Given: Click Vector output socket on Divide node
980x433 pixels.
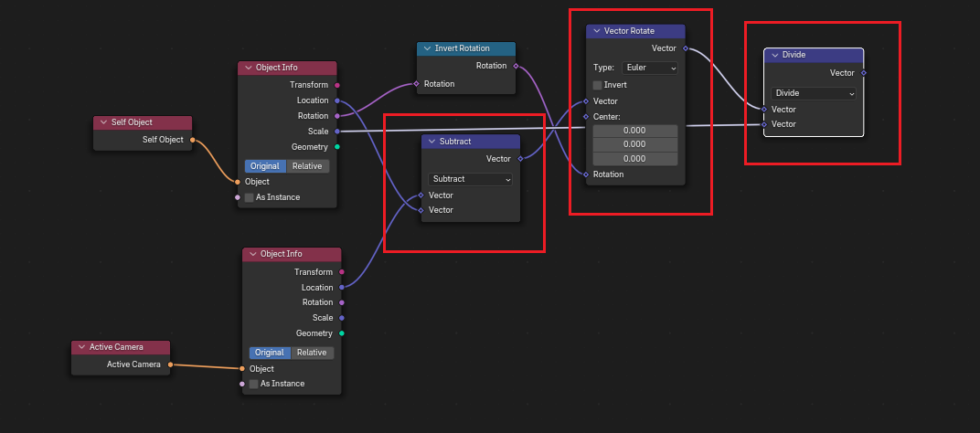Looking at the screenshot, I should click(864, 73).
